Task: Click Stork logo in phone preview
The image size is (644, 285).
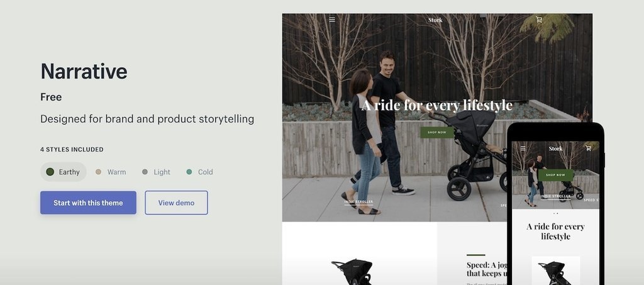Action: click(x=555, y=148)
